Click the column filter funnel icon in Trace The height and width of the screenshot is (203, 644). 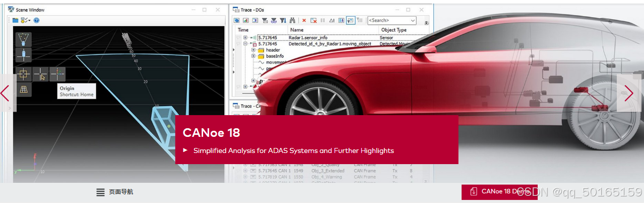(283, 20)
